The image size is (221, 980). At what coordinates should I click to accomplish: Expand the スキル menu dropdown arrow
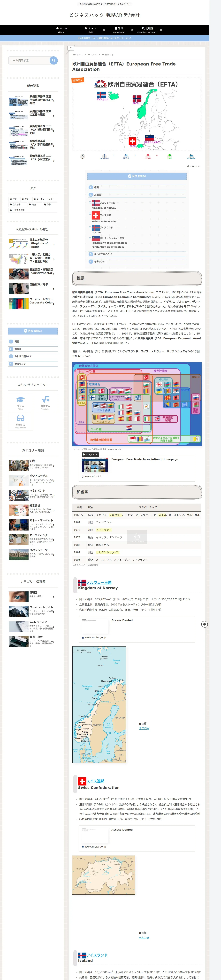pyautogui.click(x=104, y=30)
